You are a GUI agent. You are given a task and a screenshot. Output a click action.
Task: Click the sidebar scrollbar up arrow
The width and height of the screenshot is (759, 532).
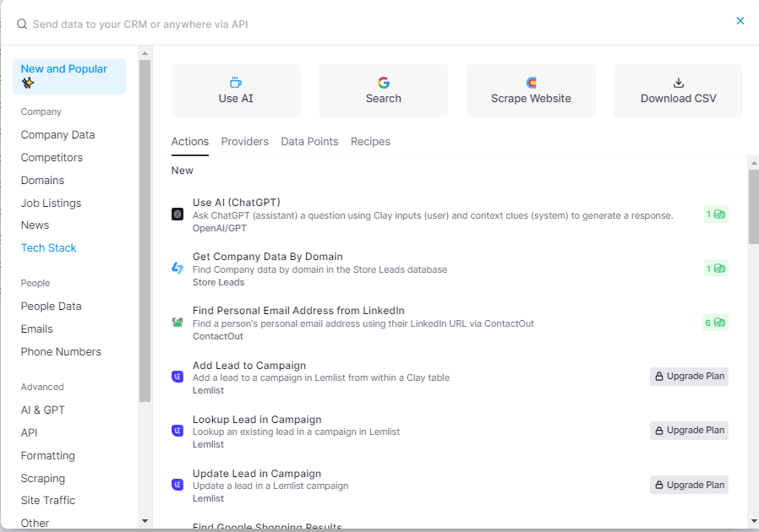[x=145, y=52]
